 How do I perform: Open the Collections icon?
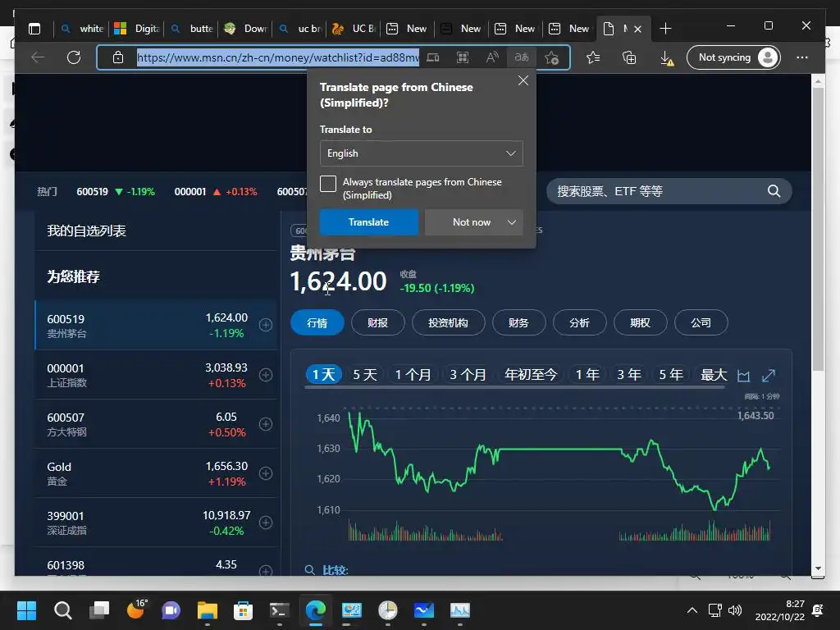tap(629, 57)
